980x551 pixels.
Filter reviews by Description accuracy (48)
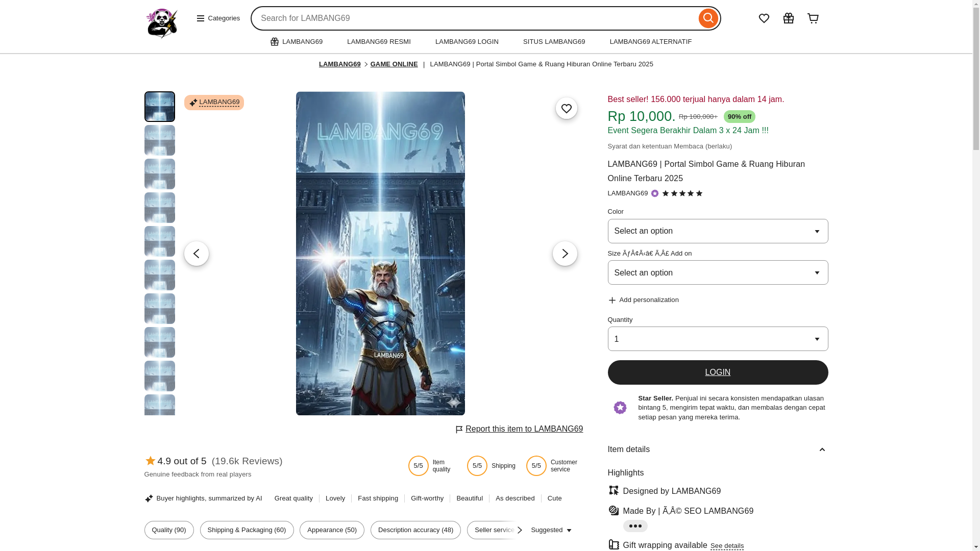coord(415,530)
